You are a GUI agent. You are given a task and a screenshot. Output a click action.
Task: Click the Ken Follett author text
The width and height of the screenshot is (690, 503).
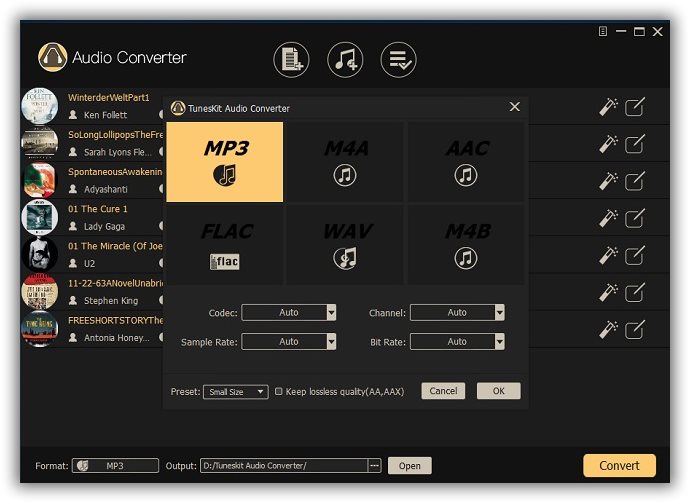105,115
